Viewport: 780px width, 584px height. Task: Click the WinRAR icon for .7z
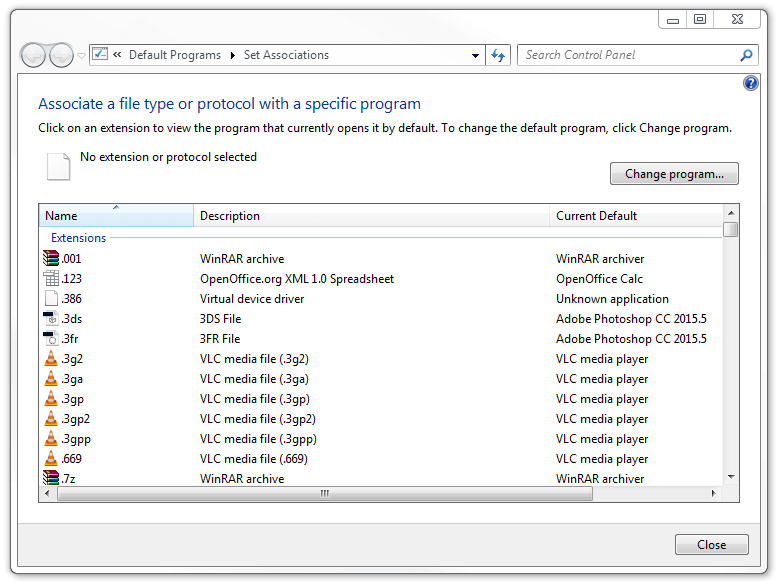pyautogui.click(x=51, y=478)
